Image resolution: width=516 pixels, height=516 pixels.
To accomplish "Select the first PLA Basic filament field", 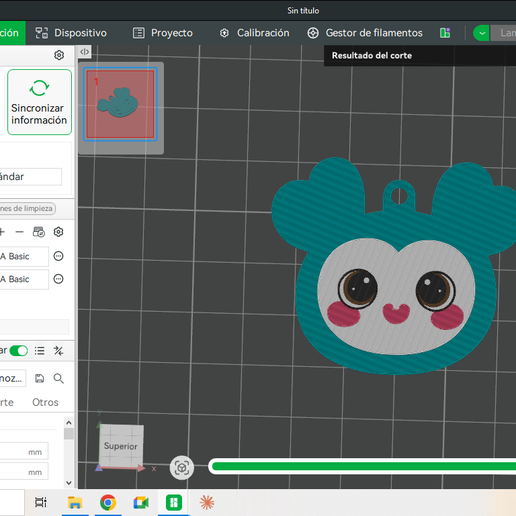I will pyautogui.click(x=24, y=256).
